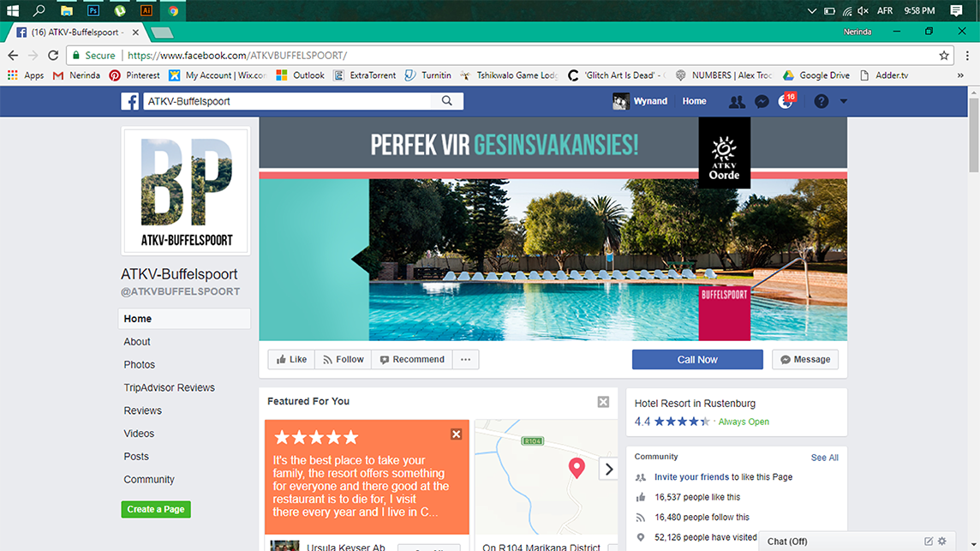
Task: Go to Home in Facebook top bar
Action: (x=694, y=101)
